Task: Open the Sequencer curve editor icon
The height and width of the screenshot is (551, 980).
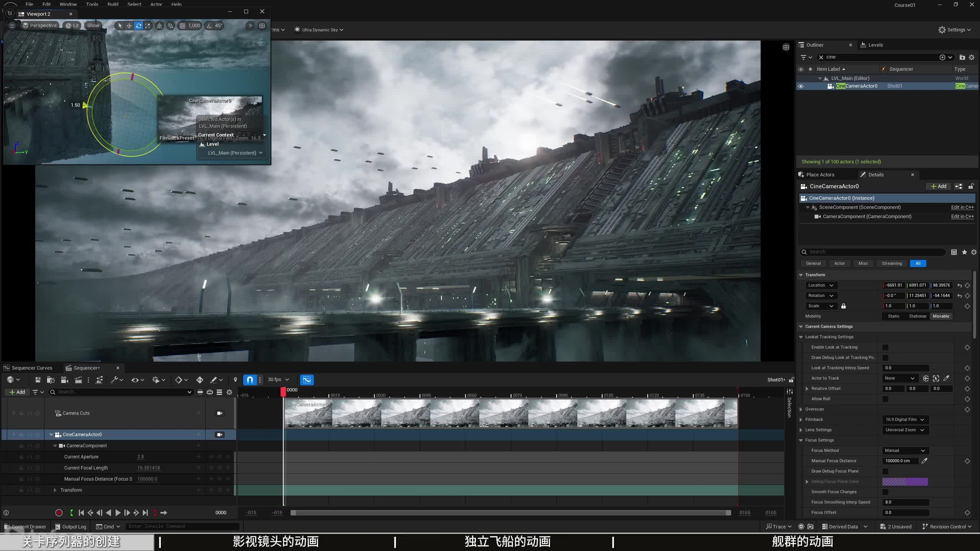Action: click(307, 380)
